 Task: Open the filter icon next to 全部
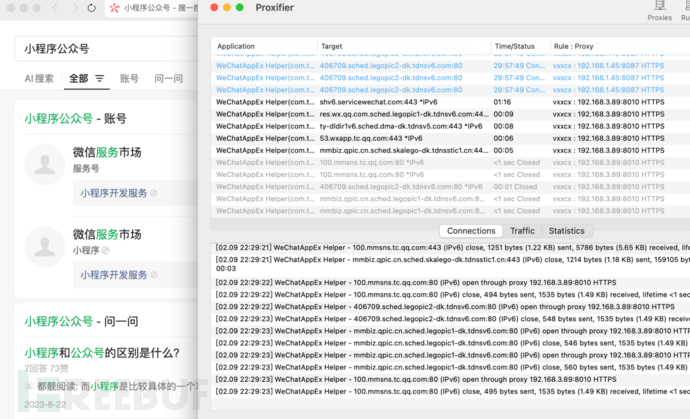click(100, 78)
